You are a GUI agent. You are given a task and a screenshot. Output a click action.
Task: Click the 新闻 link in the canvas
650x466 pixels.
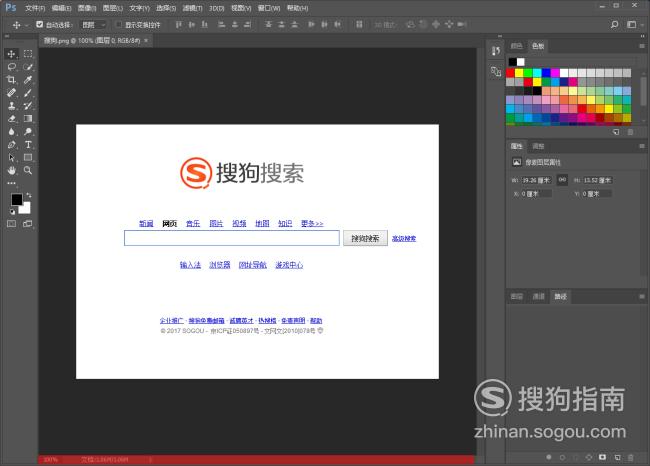tap(146, 223)
